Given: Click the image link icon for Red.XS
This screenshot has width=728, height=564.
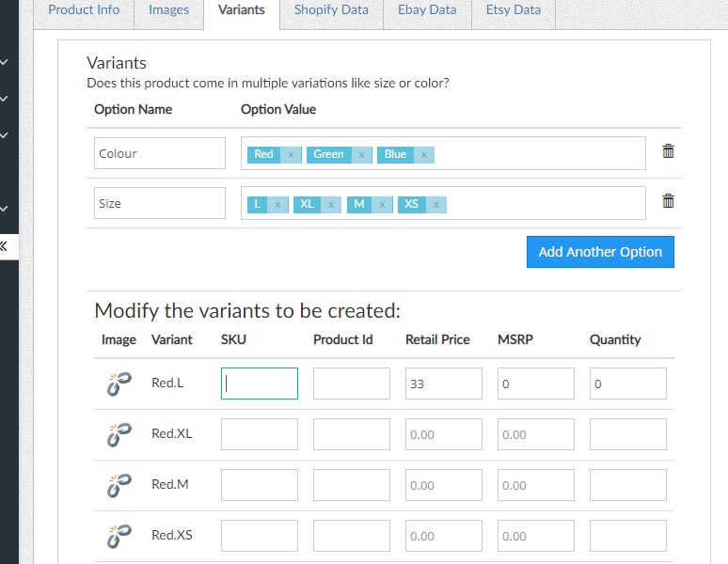Looking at the screenshot, I should [119, 536].
